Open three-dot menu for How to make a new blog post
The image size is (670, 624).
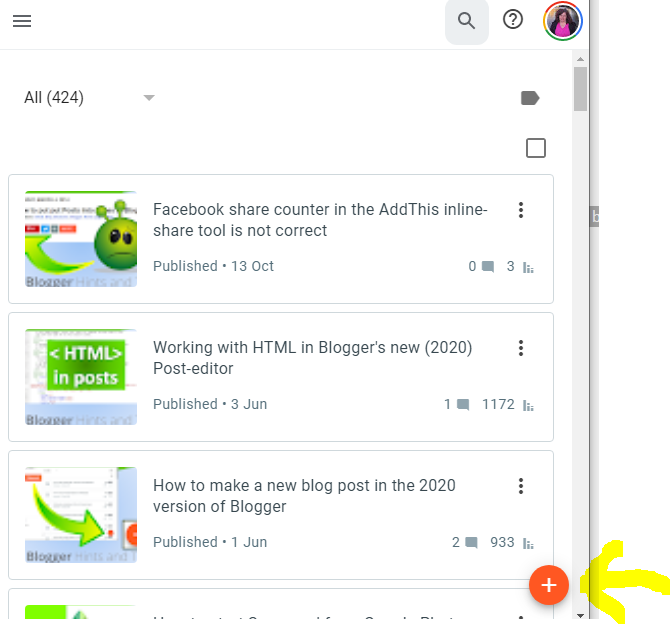pyautogui.click(x=521, y=486)
